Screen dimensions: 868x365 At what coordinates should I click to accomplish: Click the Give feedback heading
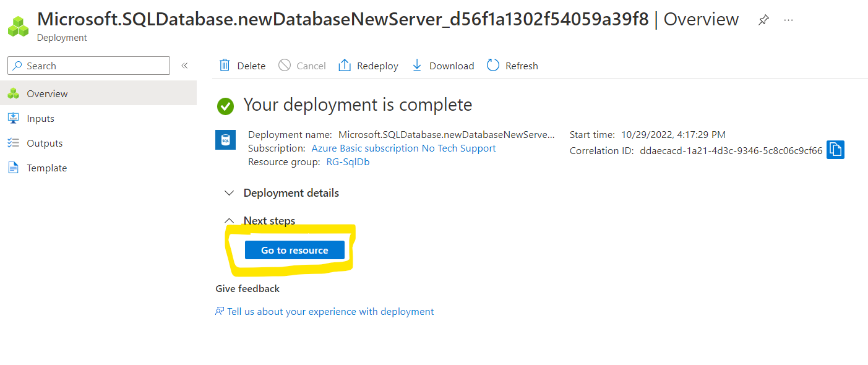click(x=247, y=289)
